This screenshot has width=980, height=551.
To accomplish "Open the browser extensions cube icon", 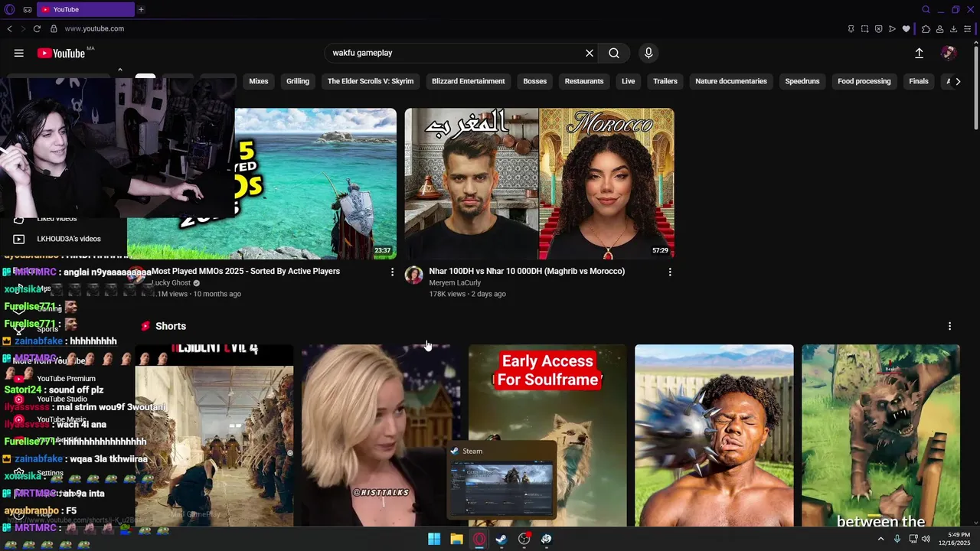I will (926, 29).
